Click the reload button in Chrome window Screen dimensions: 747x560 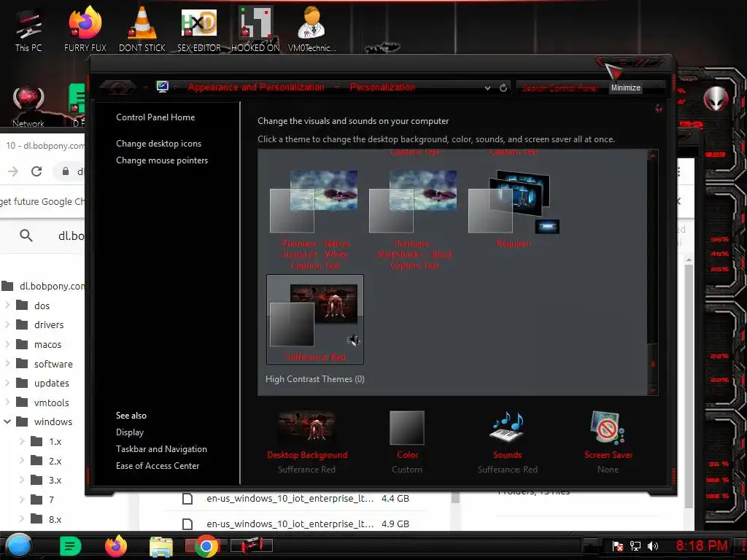[36, 171]
